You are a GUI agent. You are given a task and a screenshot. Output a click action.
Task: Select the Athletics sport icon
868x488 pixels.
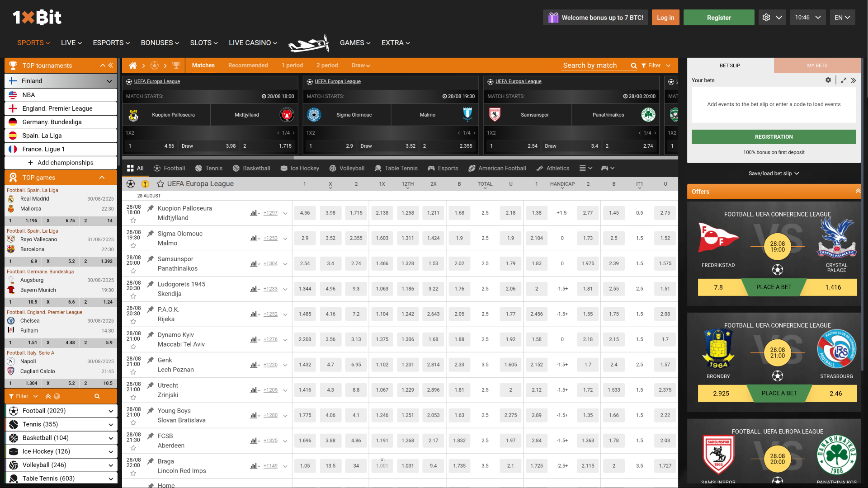538,168
